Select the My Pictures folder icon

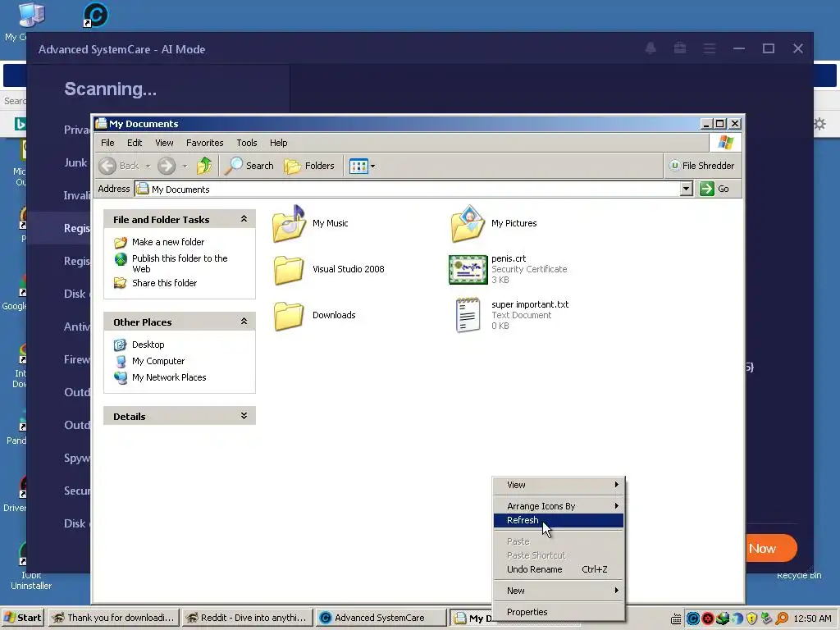click(468, 224)
